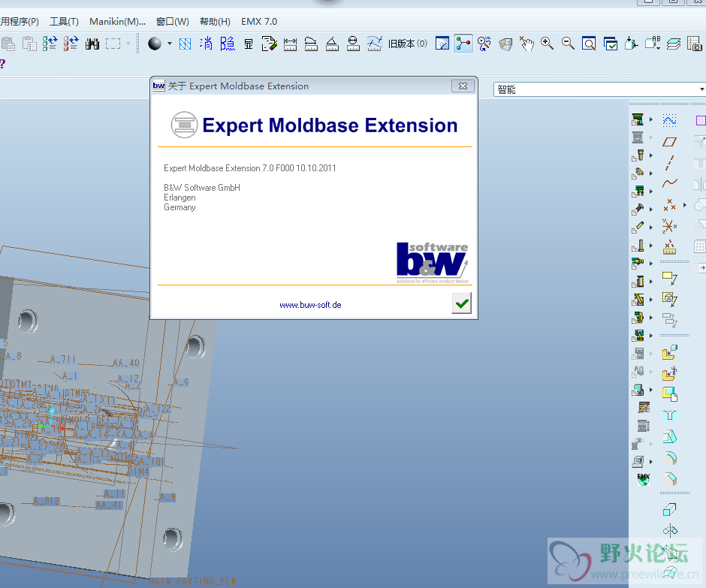Open the 工具(T) tools menu
The image size is (706, 588).
64,22
